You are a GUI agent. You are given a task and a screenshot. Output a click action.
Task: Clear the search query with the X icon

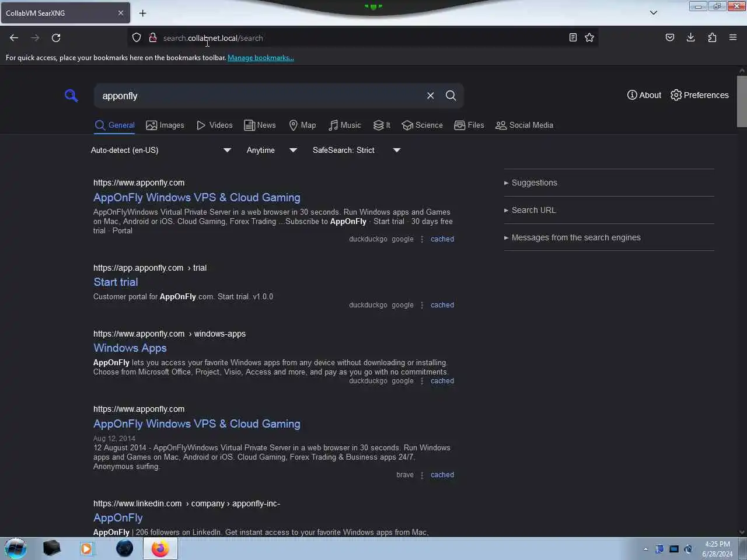430,96
